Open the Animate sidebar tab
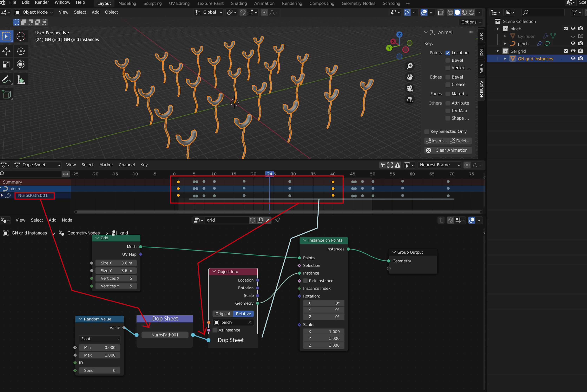The height and width of the screenshot is (392, 587). [481, 89]
